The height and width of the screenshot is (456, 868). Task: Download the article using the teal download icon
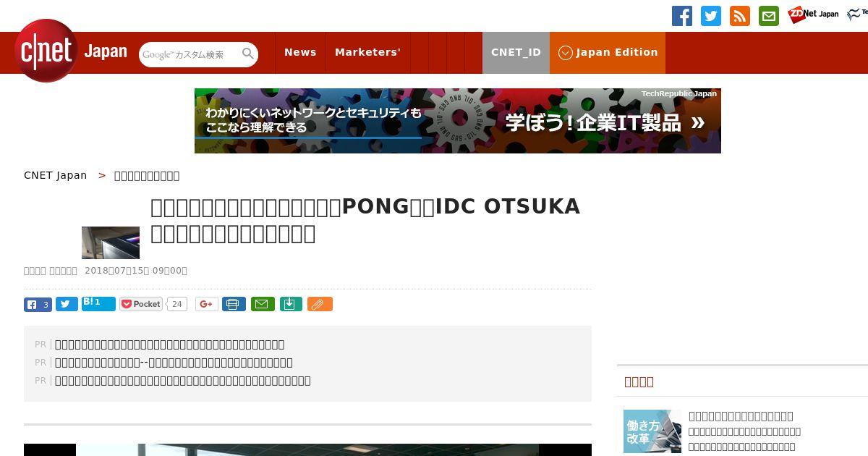[290, 304]
